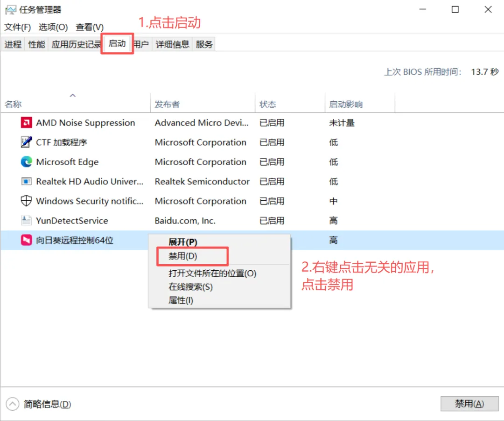Click the CTF 加载程序 pen icon

point(26,142)
